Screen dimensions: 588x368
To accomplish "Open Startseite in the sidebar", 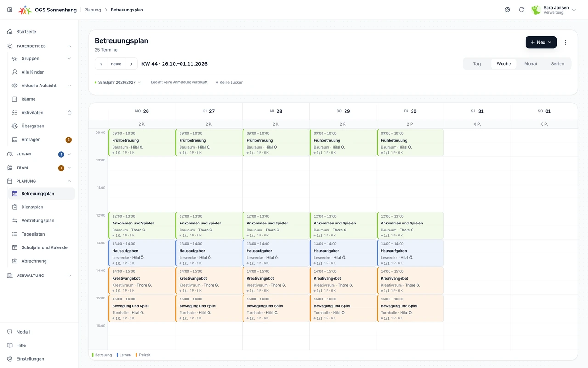I will [x=39, y=32].
